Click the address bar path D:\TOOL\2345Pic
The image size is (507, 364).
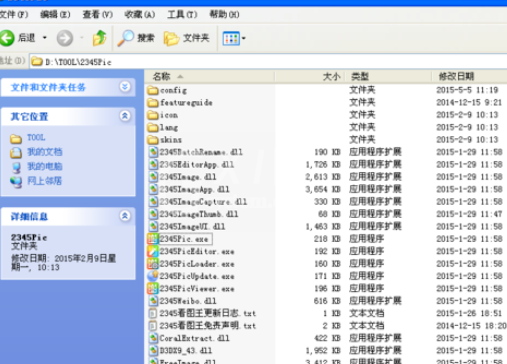pyautogui.click(x=78, y=62)
